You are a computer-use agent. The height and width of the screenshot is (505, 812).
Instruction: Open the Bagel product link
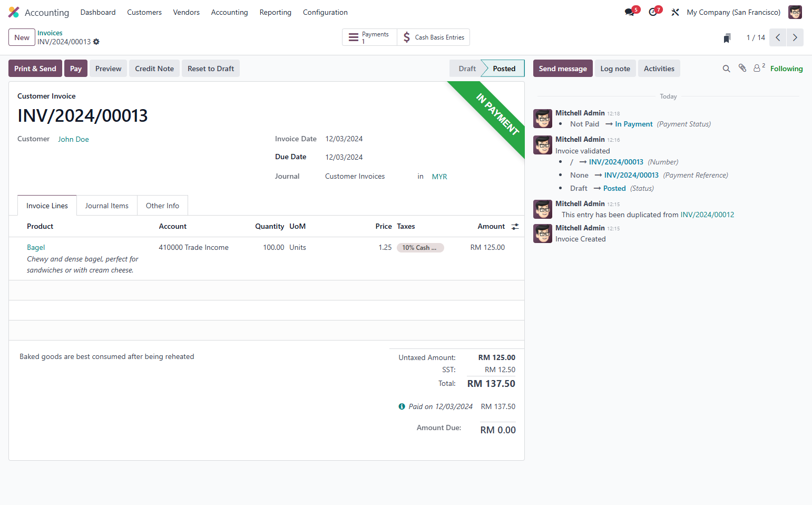[x=36, y=247]
